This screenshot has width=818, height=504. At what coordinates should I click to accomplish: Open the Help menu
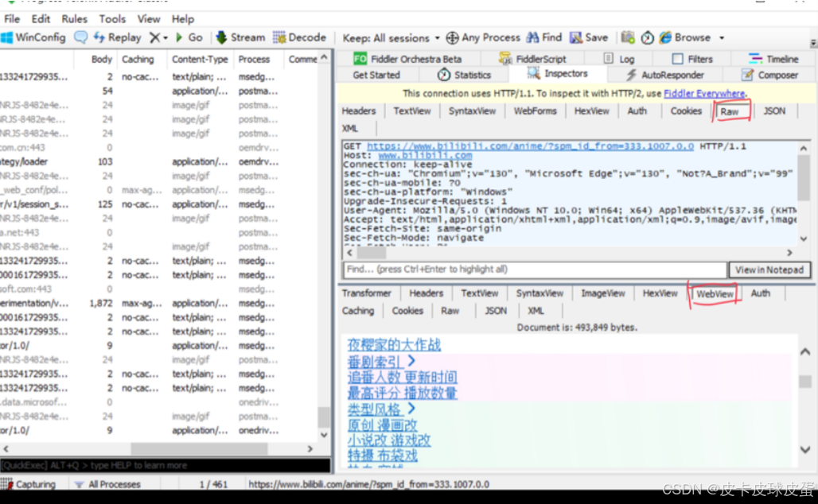pyautogui.click(x=182, y=19)
